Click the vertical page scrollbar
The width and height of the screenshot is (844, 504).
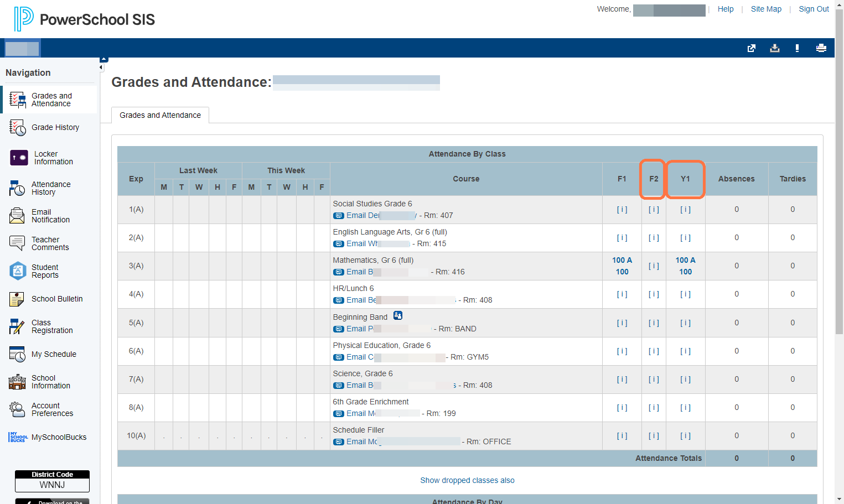tap(839, 172)
